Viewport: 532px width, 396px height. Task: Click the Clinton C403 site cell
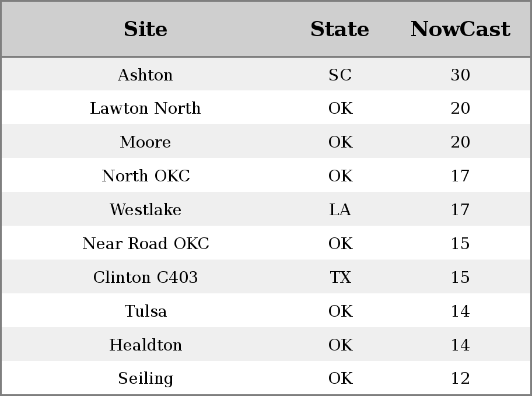click(x=145, y=277)
